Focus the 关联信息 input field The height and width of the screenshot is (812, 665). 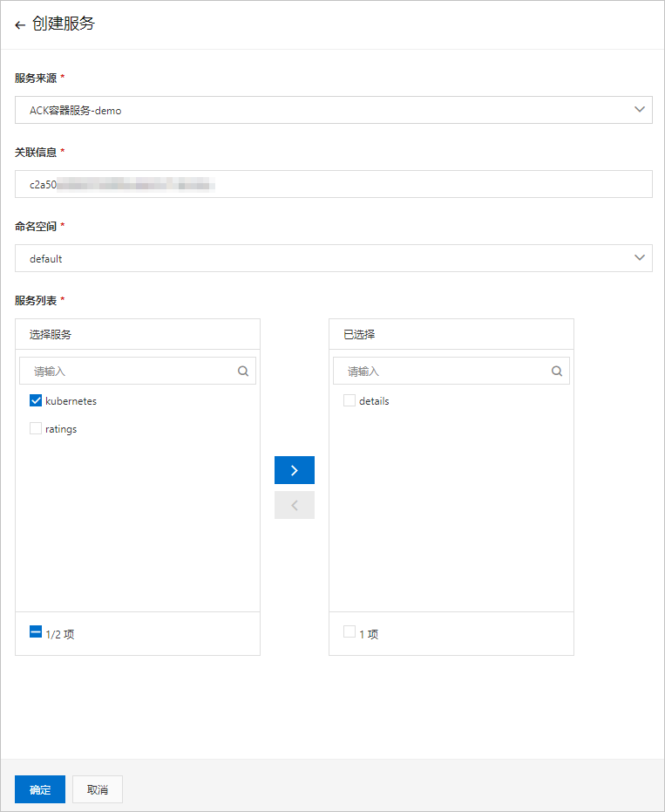coord(333,184)
